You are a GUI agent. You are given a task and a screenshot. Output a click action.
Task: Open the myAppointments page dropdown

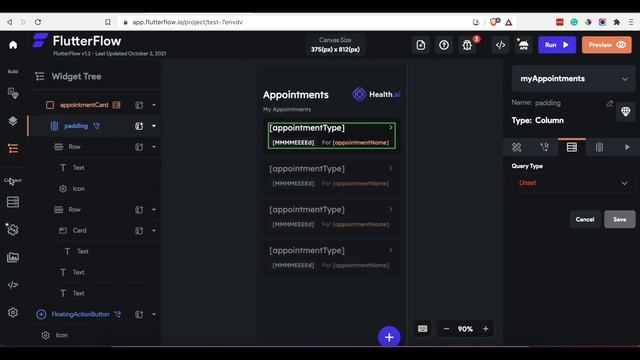pos(573,79)
